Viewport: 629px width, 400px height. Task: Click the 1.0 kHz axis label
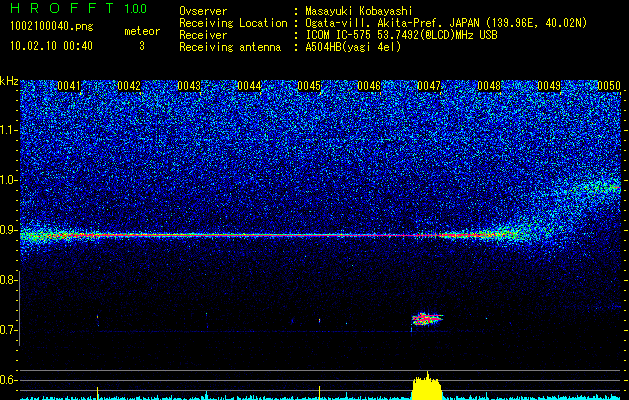(8, 180)
